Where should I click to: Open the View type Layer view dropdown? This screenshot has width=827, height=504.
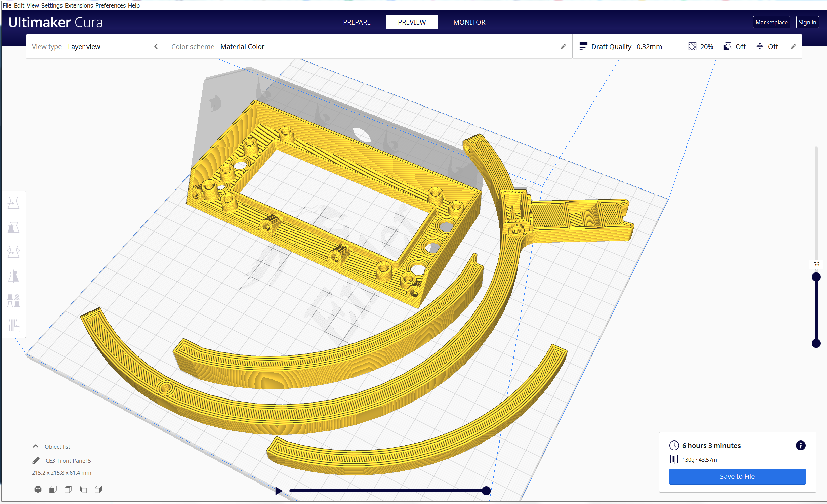(x=95, y=47)
